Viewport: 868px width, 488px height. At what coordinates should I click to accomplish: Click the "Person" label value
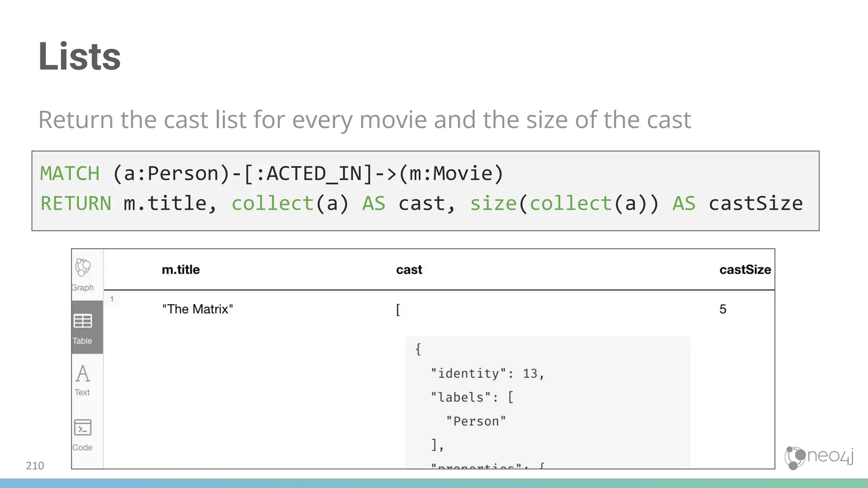pyautogui.click(x=476, y=421)
